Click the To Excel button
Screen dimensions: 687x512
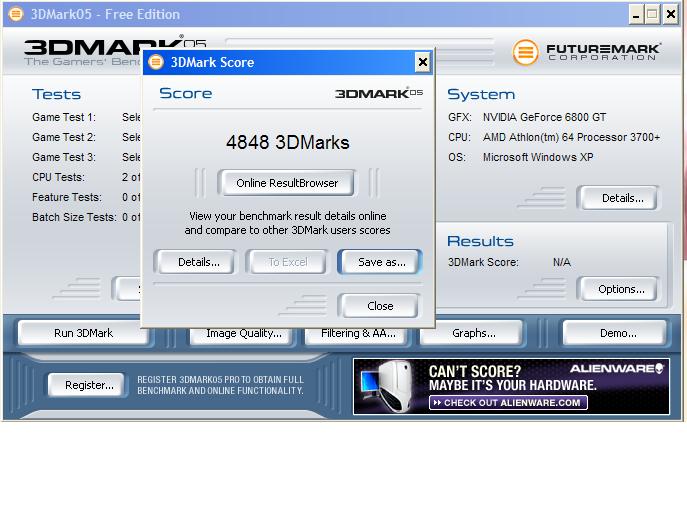287,262
